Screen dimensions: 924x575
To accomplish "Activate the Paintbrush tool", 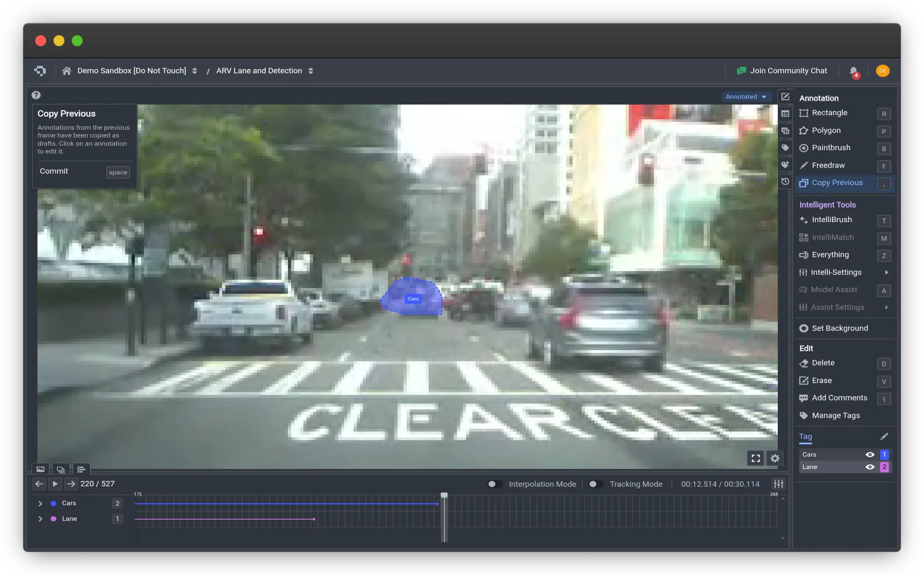I will coord(830,148).
